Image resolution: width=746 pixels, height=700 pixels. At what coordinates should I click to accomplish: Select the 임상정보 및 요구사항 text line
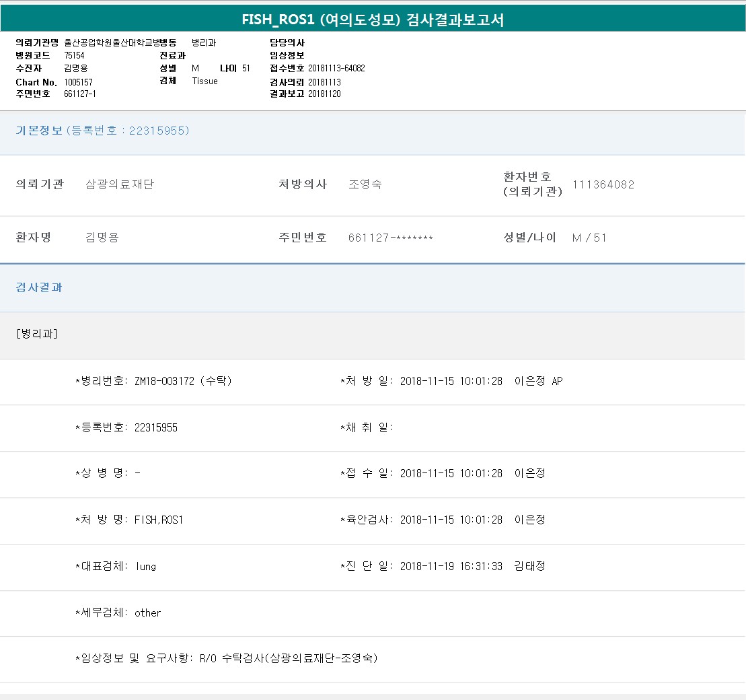(x=226, y=658)
